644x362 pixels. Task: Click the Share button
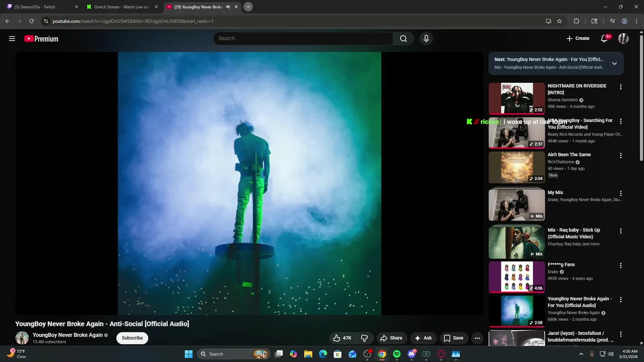pos(391,338)
